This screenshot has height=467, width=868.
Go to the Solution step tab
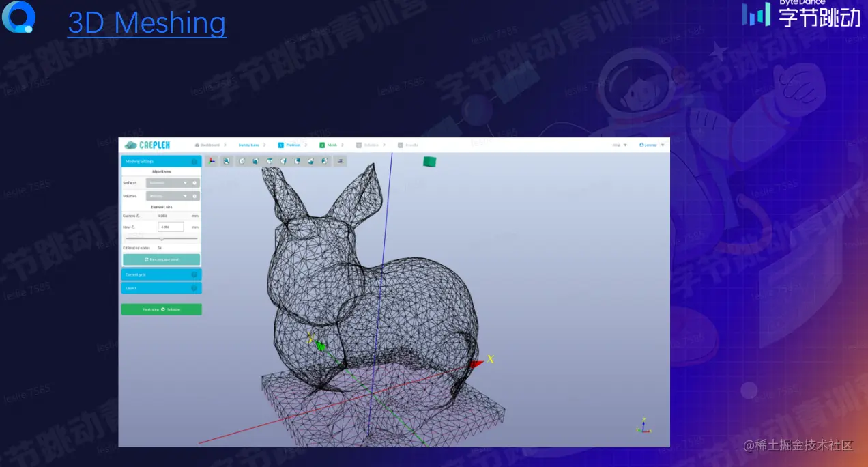coord(367,145)
